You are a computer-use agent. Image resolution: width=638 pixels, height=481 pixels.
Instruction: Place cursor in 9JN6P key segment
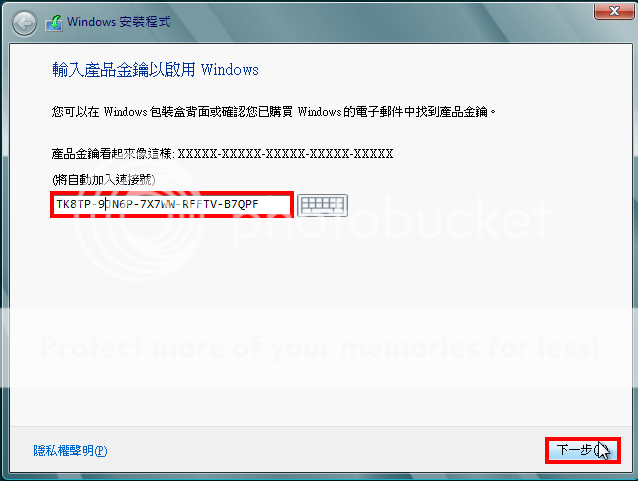pyautogui.click(x=116, y=204)
